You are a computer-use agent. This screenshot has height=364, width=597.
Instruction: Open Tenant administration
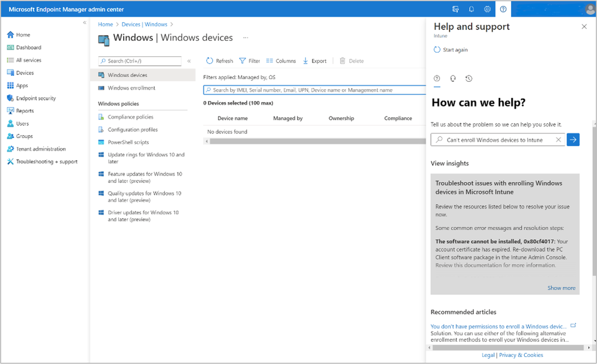[36, 149]
